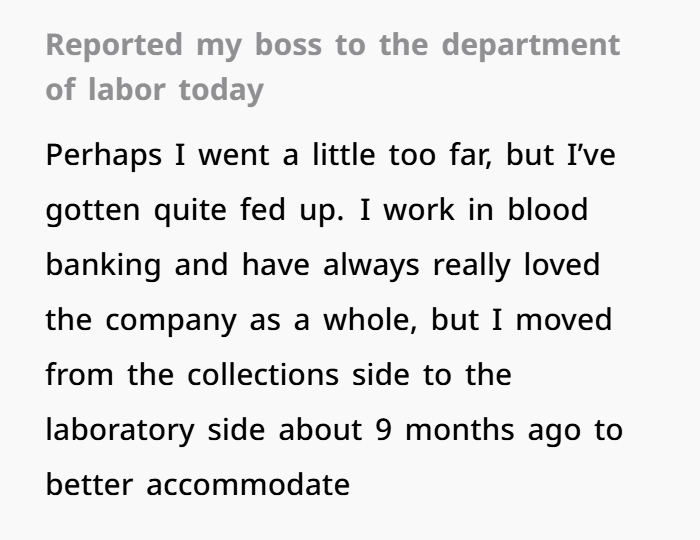Click the word "laboratory" in the body
This screenshot has width=700, height=540.
click(x=119, y=431)
